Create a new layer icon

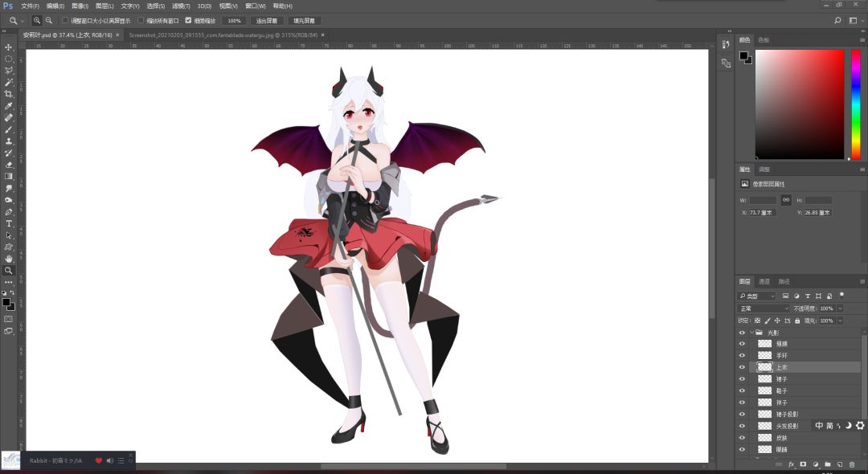pos(840,464)
